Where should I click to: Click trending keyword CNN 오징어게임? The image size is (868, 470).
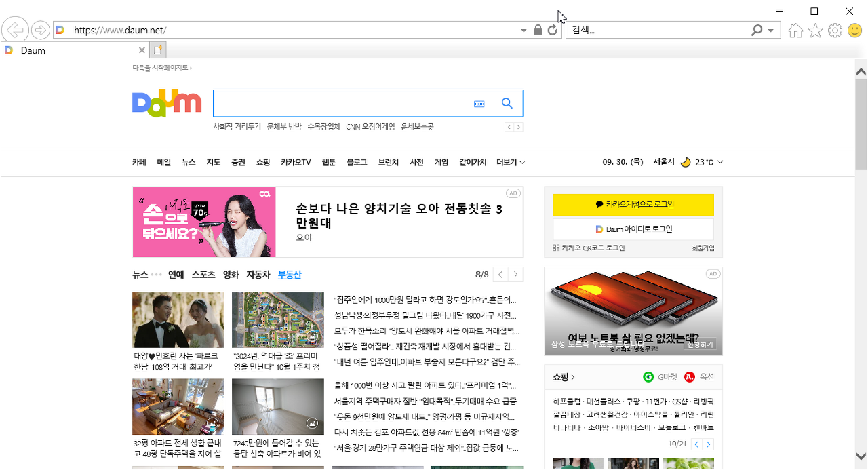click(x=370, y=127)
